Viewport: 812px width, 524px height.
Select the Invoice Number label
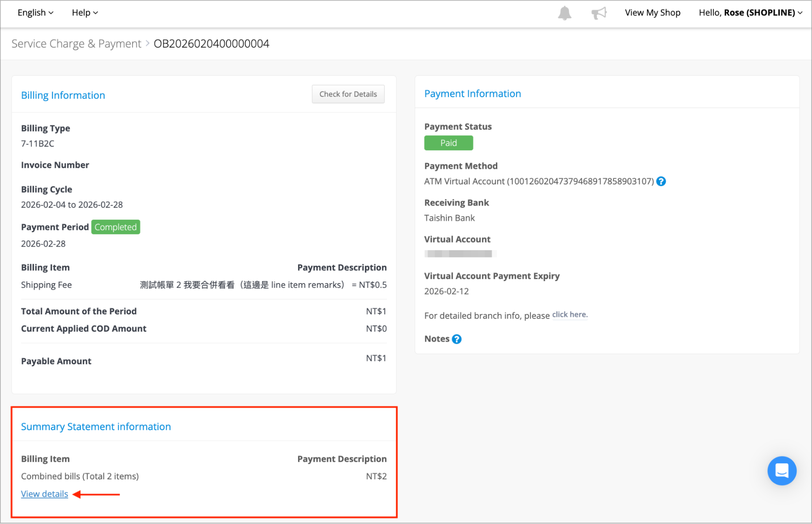(x=55, y=165)
